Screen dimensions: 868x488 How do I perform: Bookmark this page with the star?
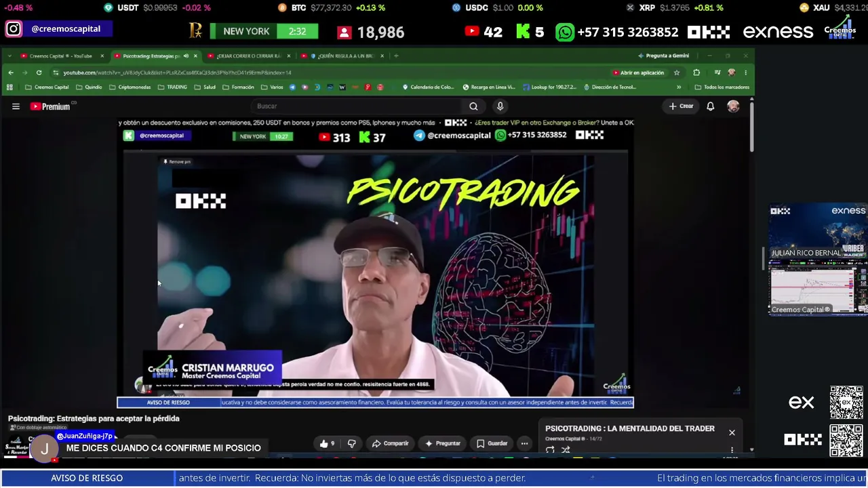click(x=677, y=73)
